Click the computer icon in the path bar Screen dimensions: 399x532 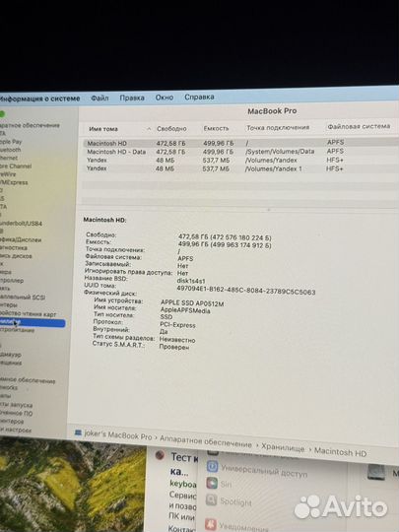click(x=78, y=432)
